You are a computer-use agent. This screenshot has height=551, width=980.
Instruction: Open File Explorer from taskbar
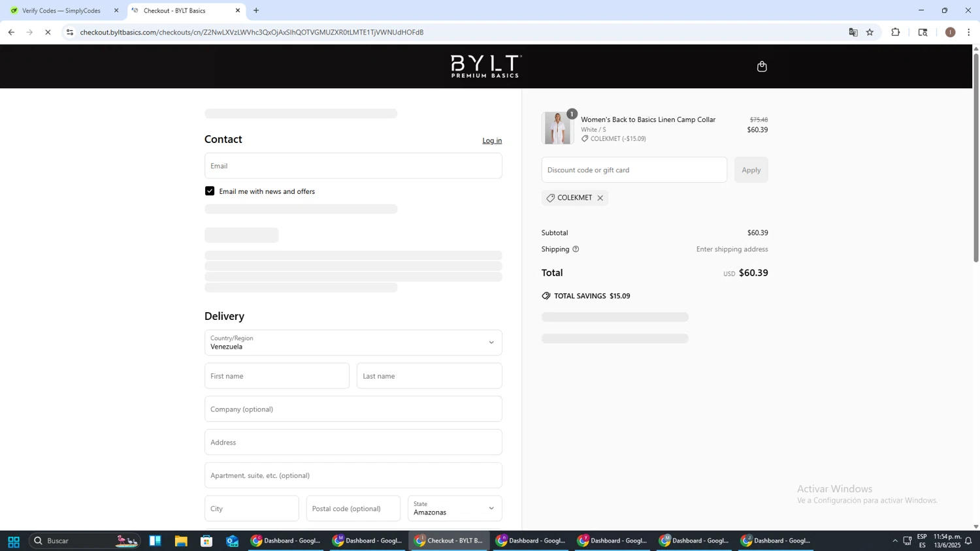coord(181,541)
